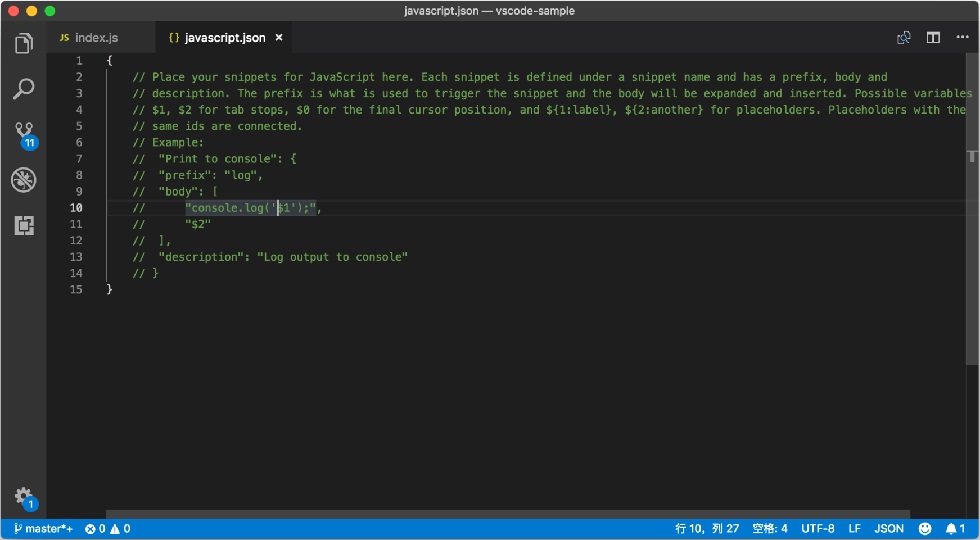Click the Open Changes icon in editor toolbar
The width and height of the screenshot is (980, 540).
pyautogui.click(x=904, y=38)
